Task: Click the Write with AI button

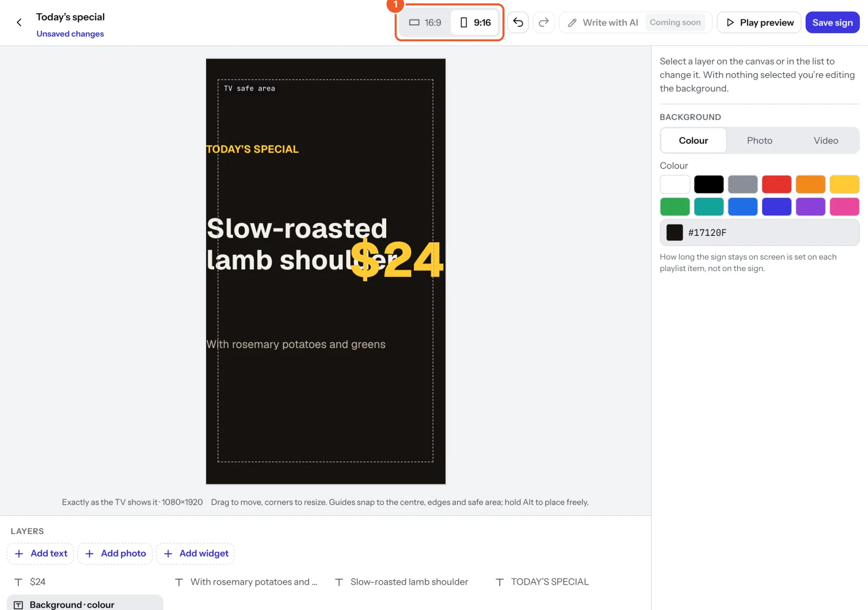Action: coord(635,22)
